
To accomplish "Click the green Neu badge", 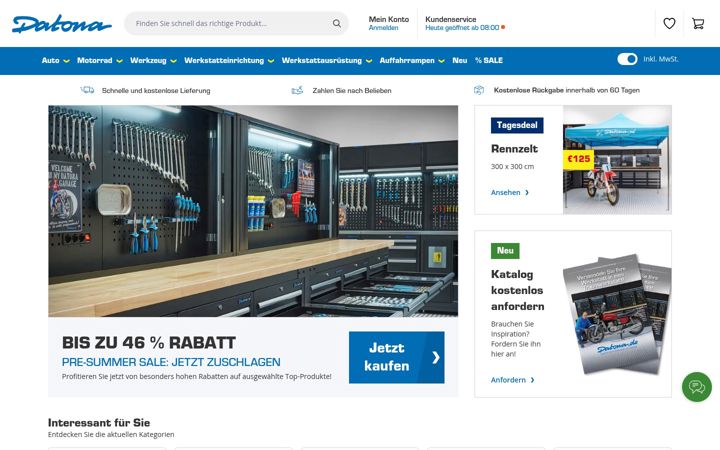I will point(505,251).
